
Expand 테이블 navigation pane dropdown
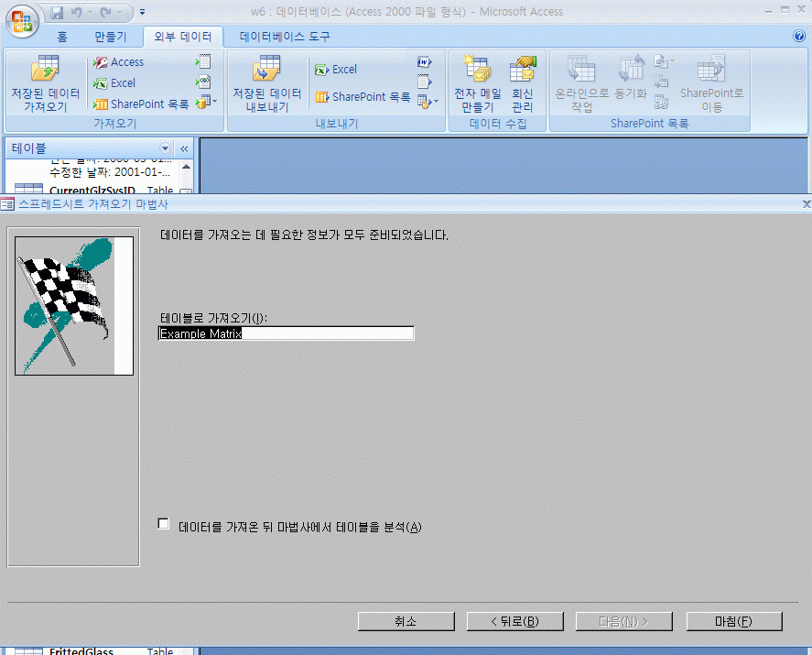(x=166, y=148)
